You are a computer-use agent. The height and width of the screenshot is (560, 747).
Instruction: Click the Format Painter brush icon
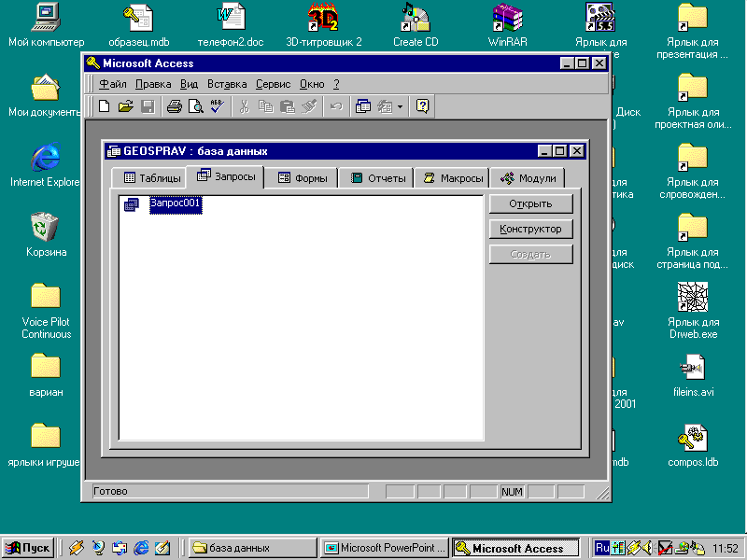[309, 106]
